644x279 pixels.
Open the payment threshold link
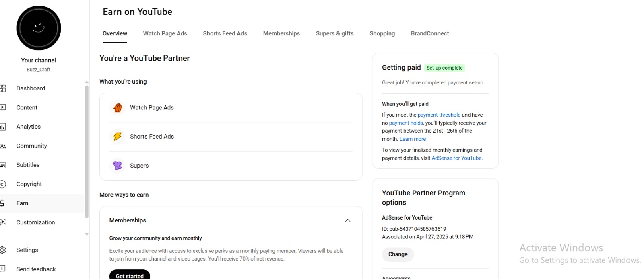point(439,115)
